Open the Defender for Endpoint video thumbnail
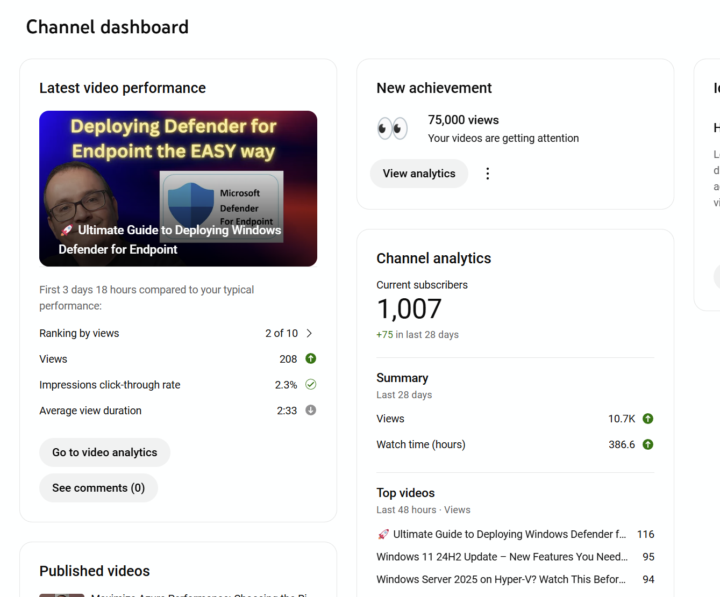This screenshot has width=720, height=597. (x=178, y=188)
